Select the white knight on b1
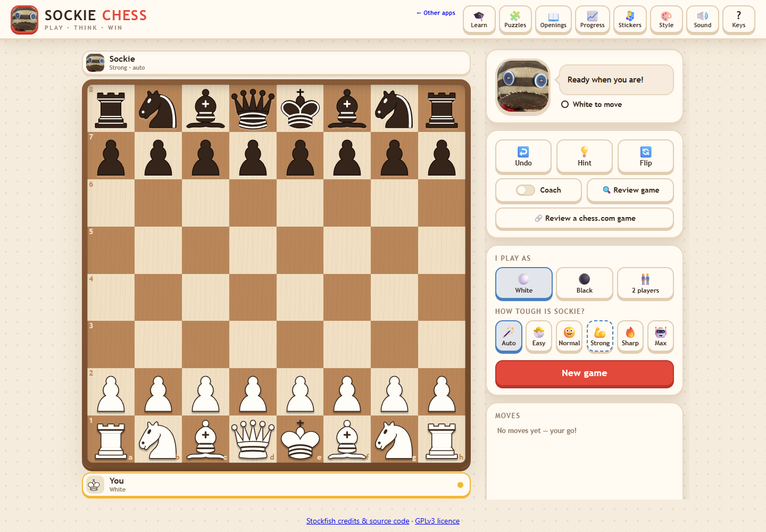766x532 pixels. coord(158,440)
